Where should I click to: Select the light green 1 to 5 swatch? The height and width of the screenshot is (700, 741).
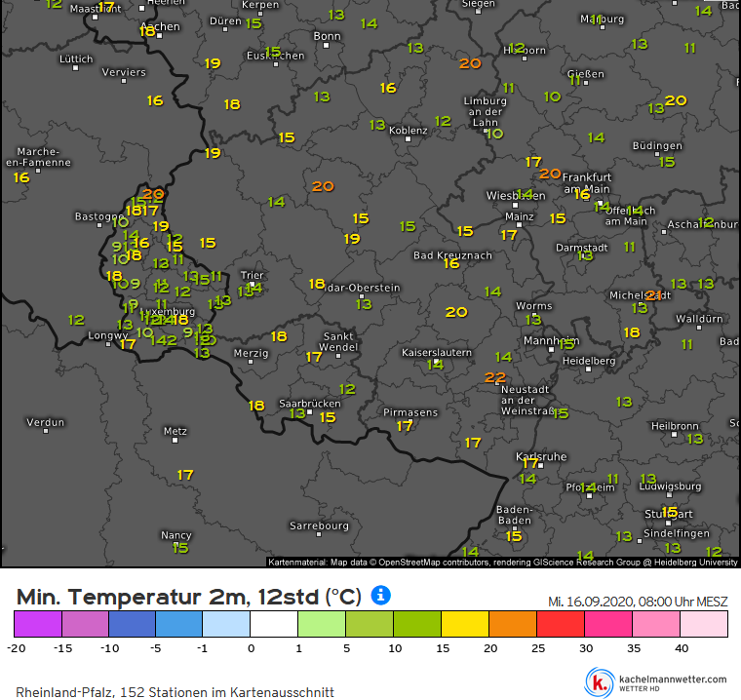[x=322, y=624]
